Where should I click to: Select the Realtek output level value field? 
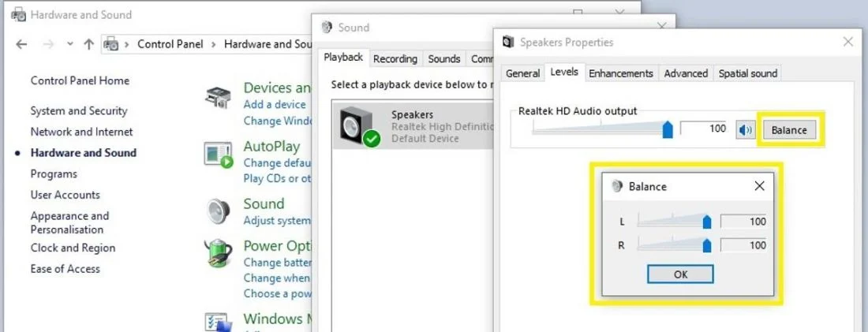(703, 129)
